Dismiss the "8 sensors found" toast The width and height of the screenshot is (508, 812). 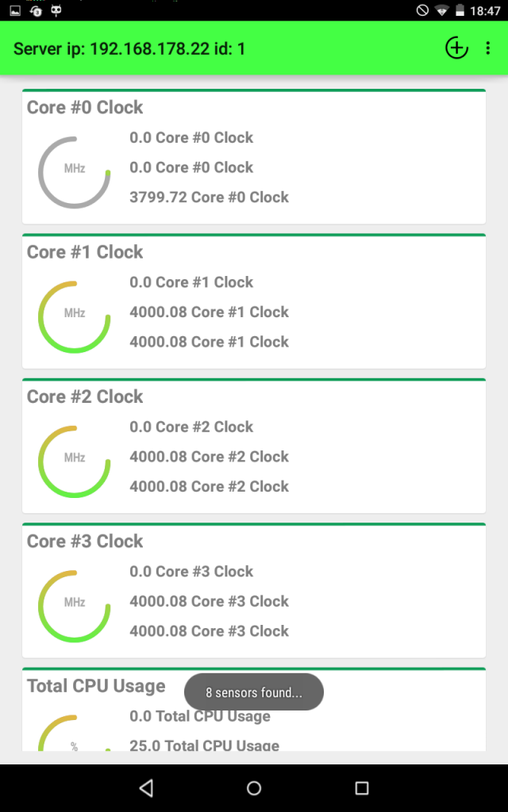point(254,692)
